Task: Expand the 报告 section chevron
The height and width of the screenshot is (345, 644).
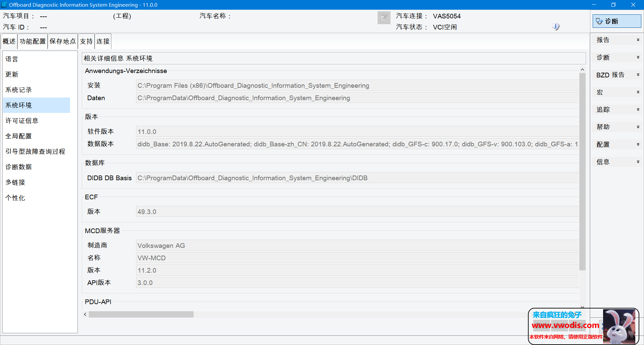Action: 638,40
